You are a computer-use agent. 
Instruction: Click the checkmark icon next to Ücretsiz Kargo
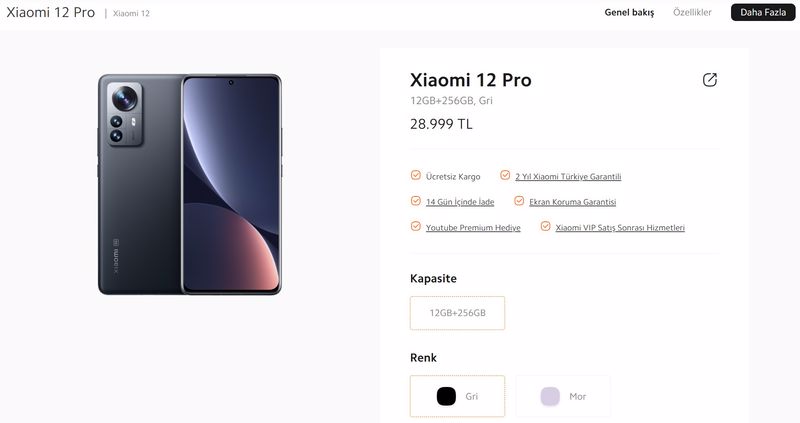tap(416, 176)
